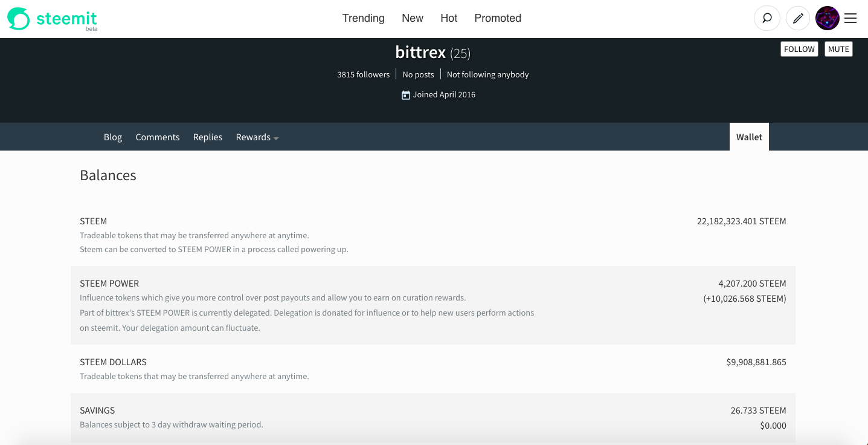The image size is (868, 445).
Task: Click the "Balances subject to 3 day withdraw" note
Action: (172, 425)
